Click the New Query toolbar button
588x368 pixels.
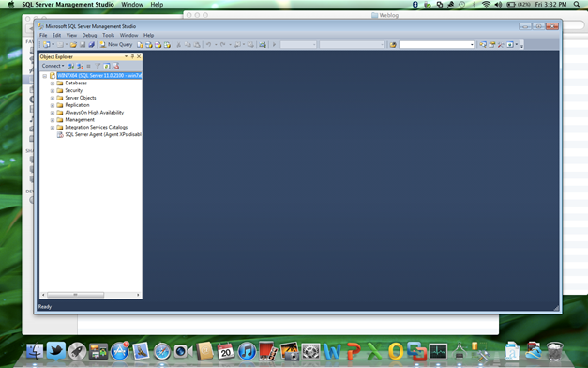[116, 45]
